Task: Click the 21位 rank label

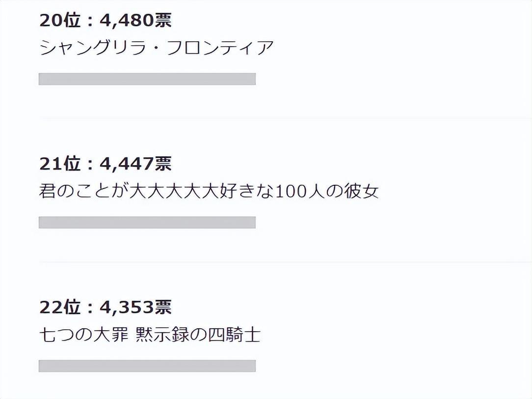Action: click(x=59, y=164)
